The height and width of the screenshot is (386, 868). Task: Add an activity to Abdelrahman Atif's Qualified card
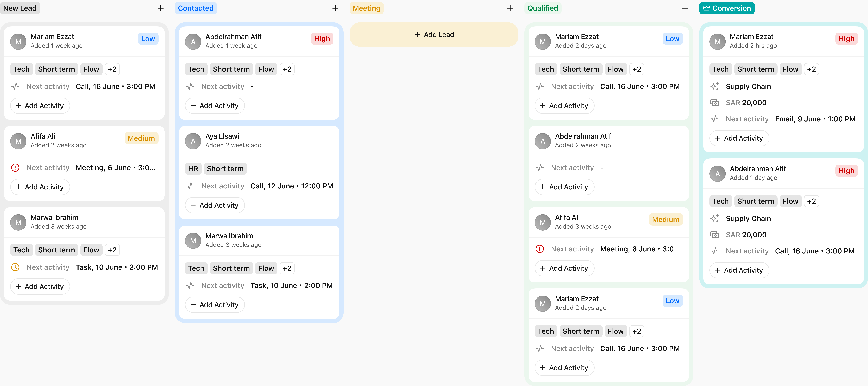[564, 187]
